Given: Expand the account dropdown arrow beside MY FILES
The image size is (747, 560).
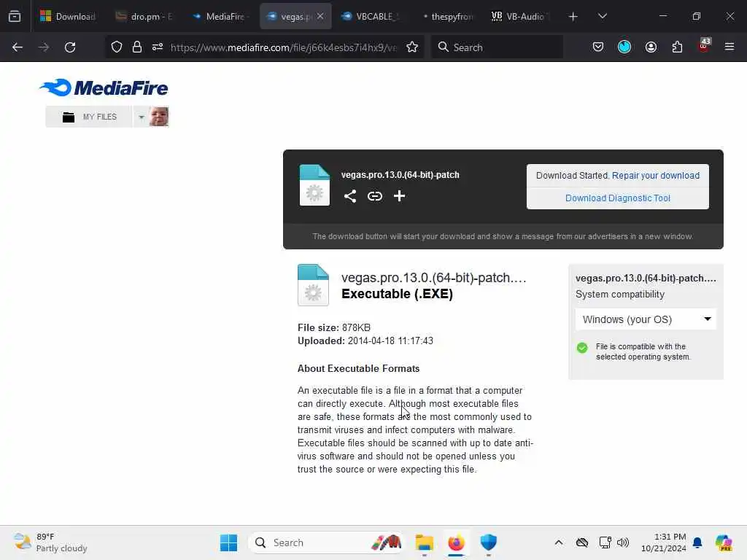Looking at the screenshot, I should click(x=141, y=117).
